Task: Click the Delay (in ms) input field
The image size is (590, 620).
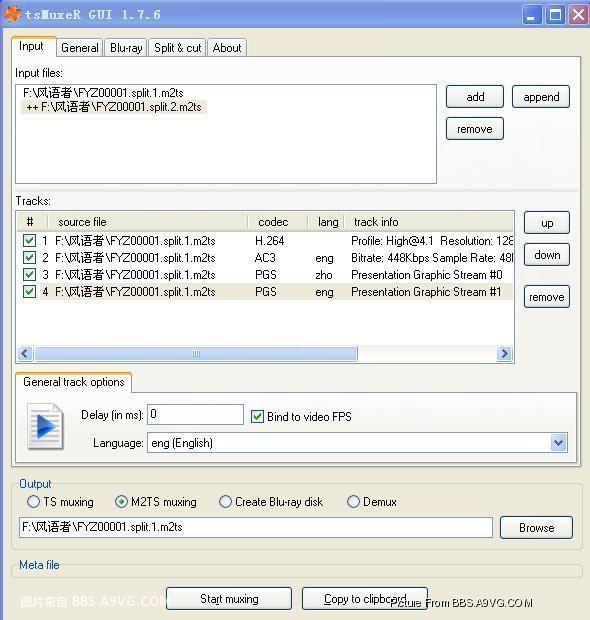Action: 195,414
